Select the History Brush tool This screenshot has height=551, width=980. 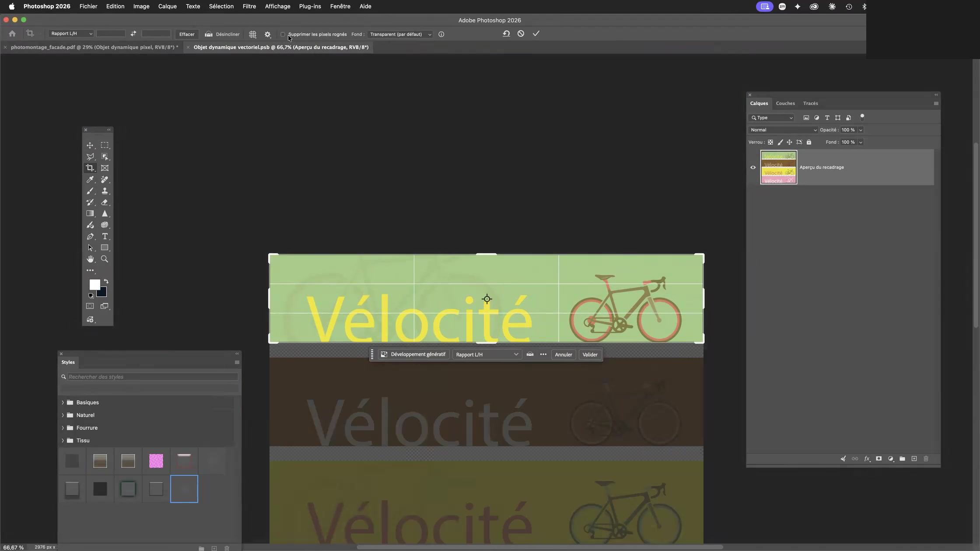pos(90,202)
